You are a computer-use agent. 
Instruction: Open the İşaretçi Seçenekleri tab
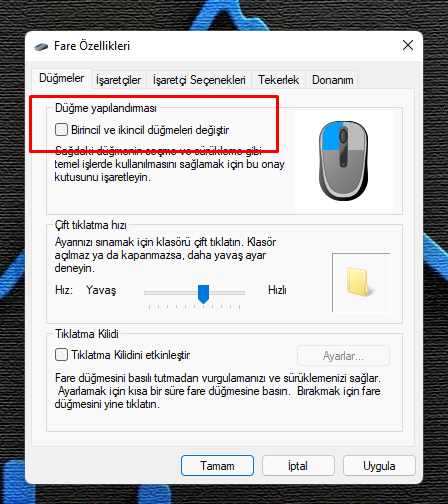pyautogui.click(x=199, y=80)
